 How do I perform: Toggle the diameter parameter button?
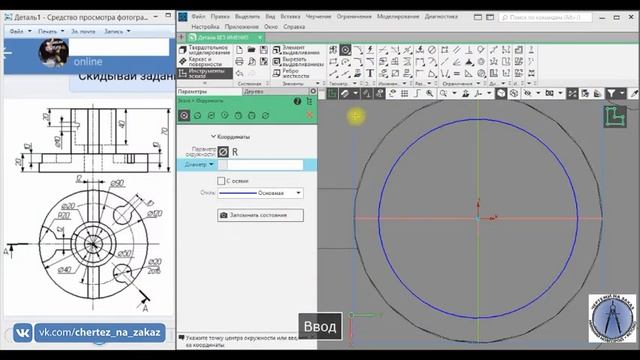223,152
